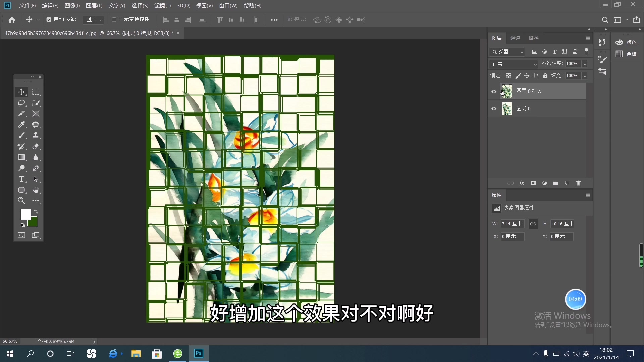Select the Pen tool

click(36, 168)
